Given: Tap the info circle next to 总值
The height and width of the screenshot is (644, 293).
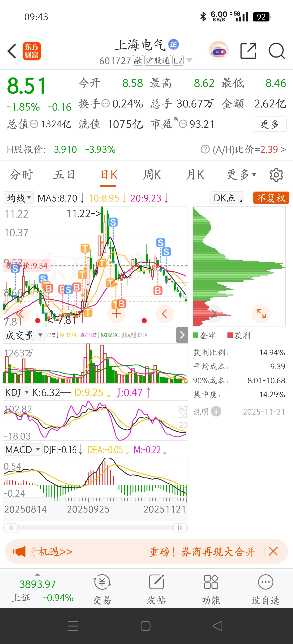Looking at the screenshot, I should pos(34,124).
